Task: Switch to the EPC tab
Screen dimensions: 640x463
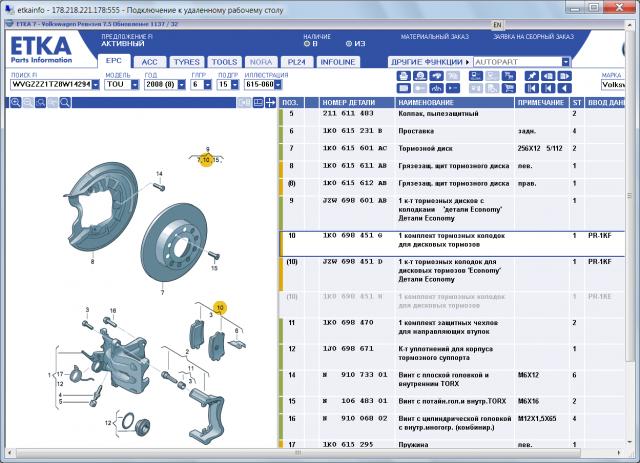Action: click(x=114, y=61)
